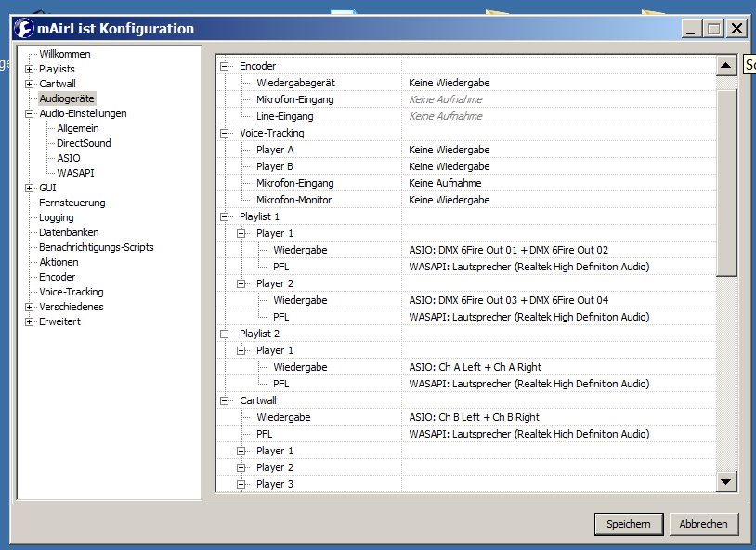Click the Keine Wiedergabe value for Wiedergabegerät
Viewport: 756px width, 550px height.
click(x=450, y=83)
